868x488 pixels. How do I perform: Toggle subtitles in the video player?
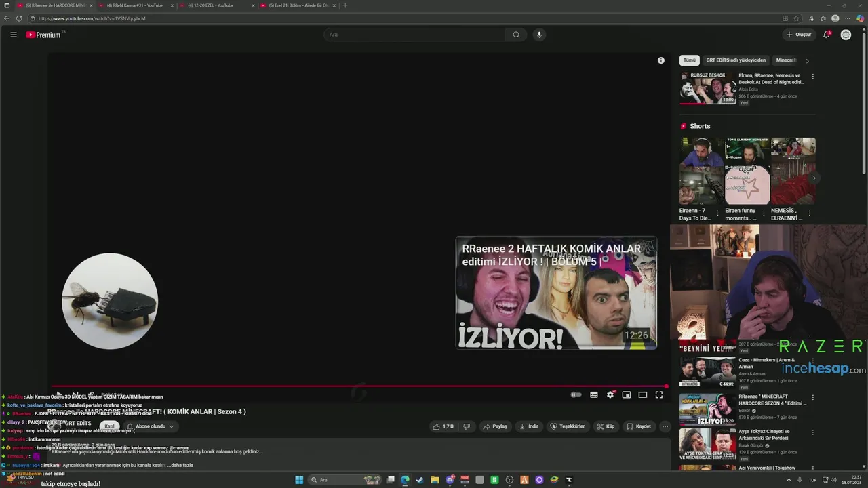point(594,394)
